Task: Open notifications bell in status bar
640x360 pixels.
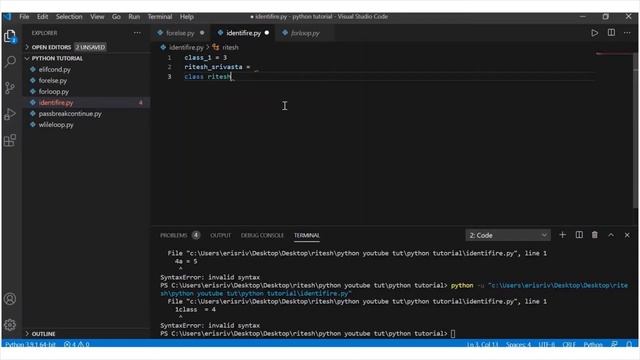Action: pyautogui.click(x=629, y=344)
